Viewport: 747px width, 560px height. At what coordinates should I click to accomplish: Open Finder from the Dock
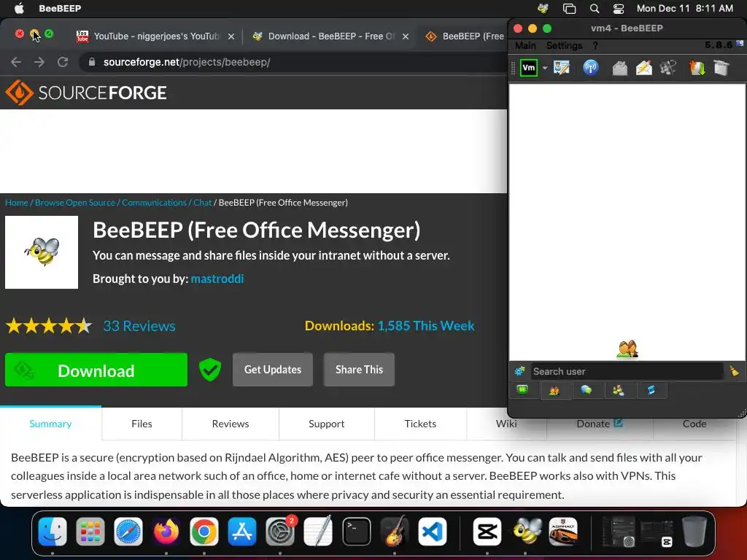click(53, 532)
